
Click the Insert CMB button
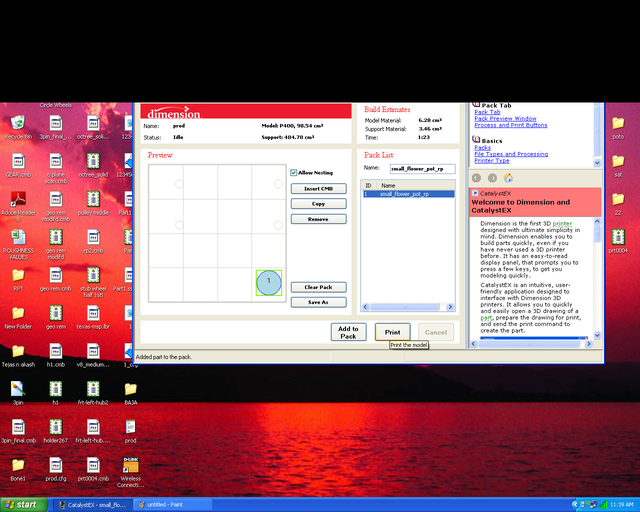pyautogui.click(x=318, y=189)
